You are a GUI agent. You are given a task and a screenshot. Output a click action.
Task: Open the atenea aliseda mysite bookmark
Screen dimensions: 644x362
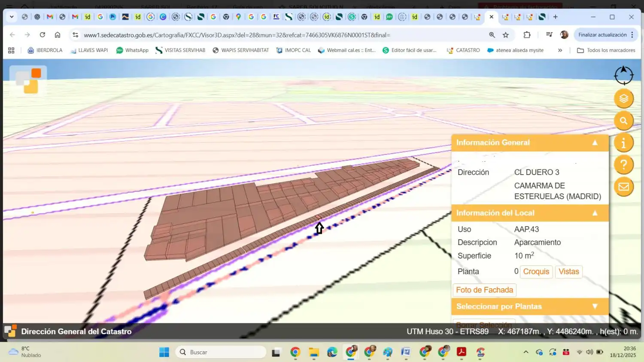[x=516, y=50]
